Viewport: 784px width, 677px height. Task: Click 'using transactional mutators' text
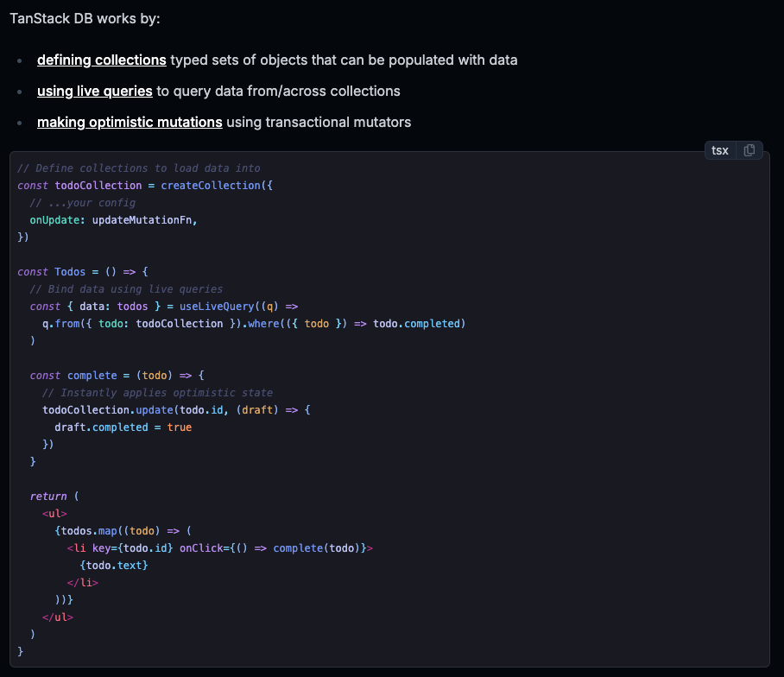pos(319,122)
